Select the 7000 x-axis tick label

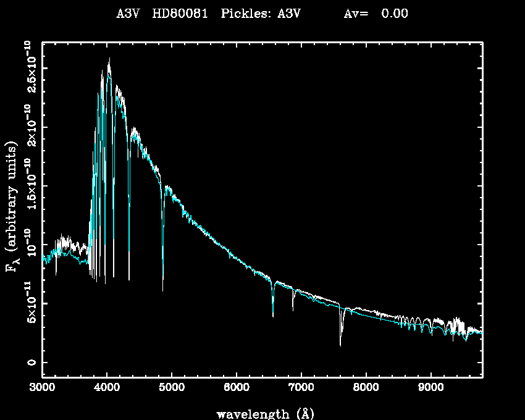(x=301, y=388)
